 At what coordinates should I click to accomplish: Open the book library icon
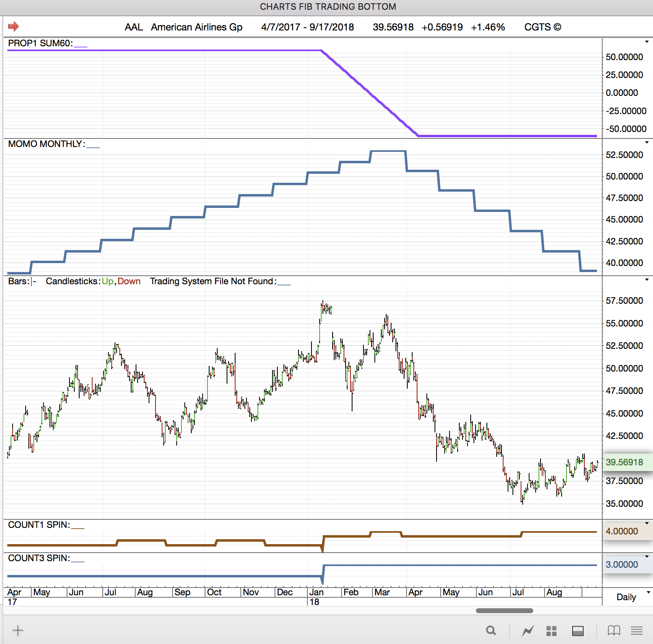pyautogui.click(x=614, y=631)
